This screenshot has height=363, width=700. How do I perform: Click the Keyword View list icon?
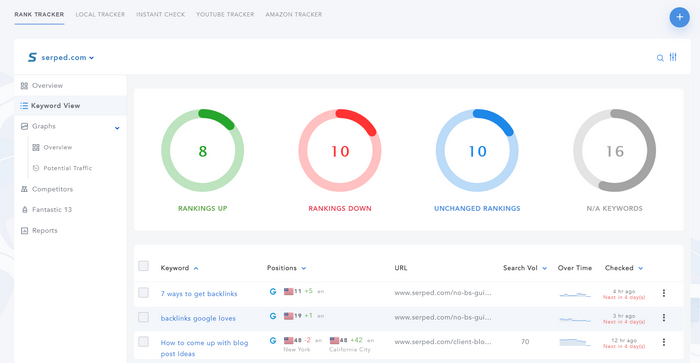pos(24,106)
